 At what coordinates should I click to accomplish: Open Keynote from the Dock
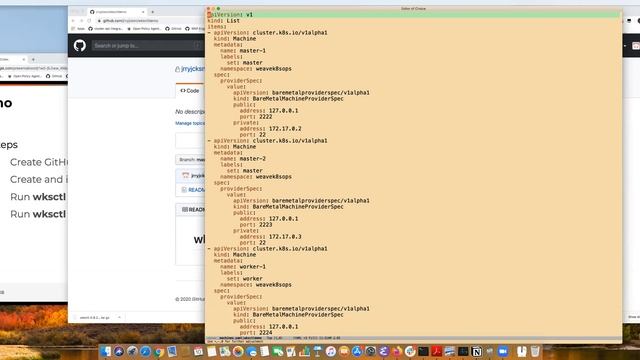(x=317, y=351)
